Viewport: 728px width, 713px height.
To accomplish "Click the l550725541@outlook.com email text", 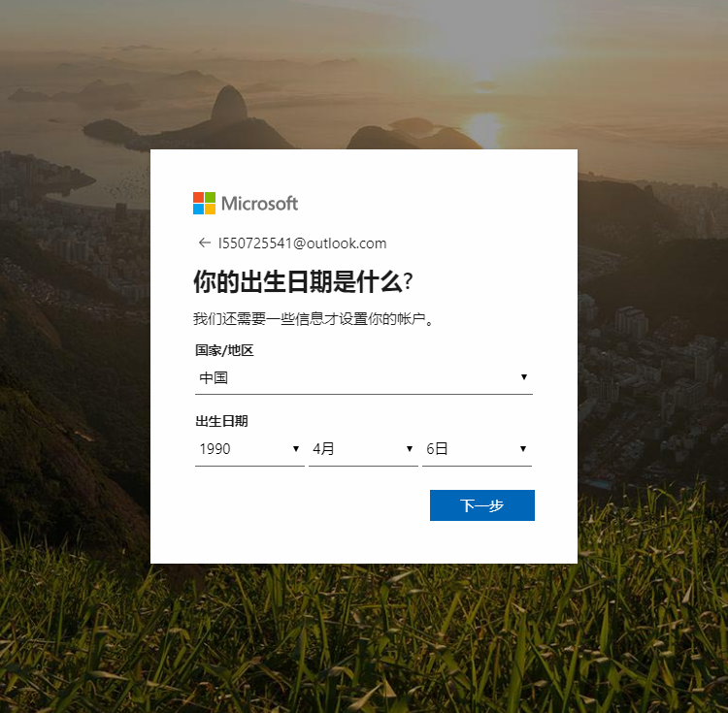I will (x=302, y=243).
